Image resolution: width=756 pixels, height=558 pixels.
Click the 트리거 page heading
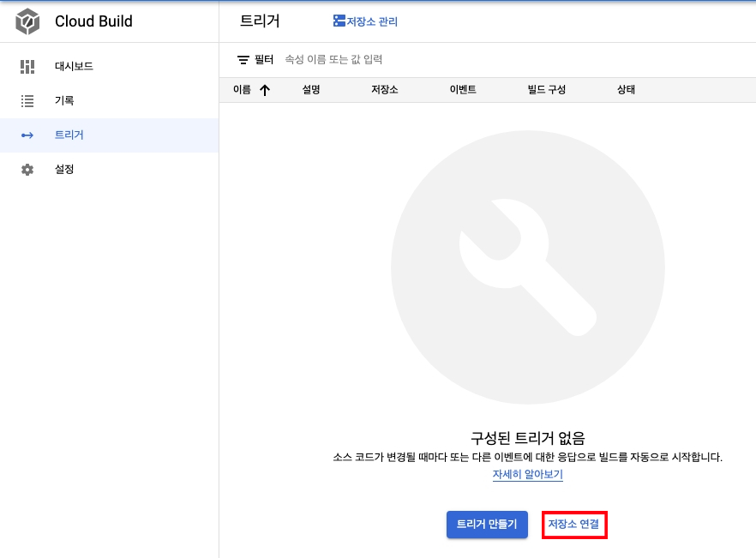[260, 21]
